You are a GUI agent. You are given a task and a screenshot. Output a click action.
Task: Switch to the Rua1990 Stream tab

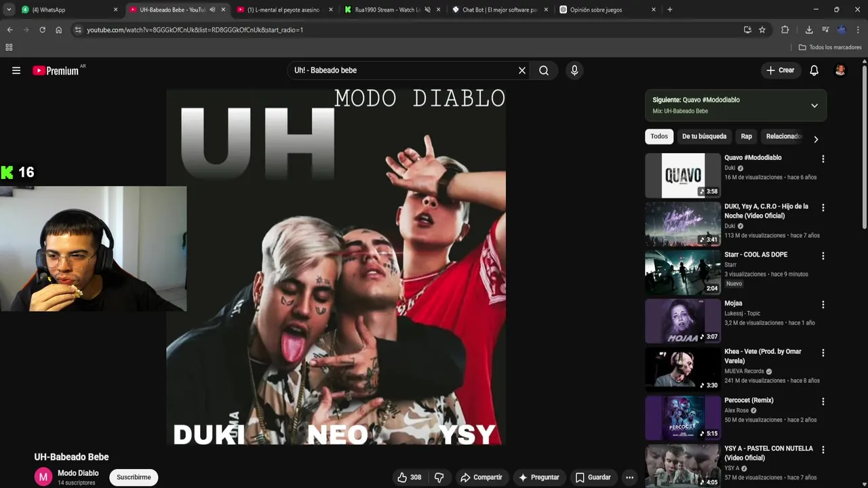tap(392, 9)
